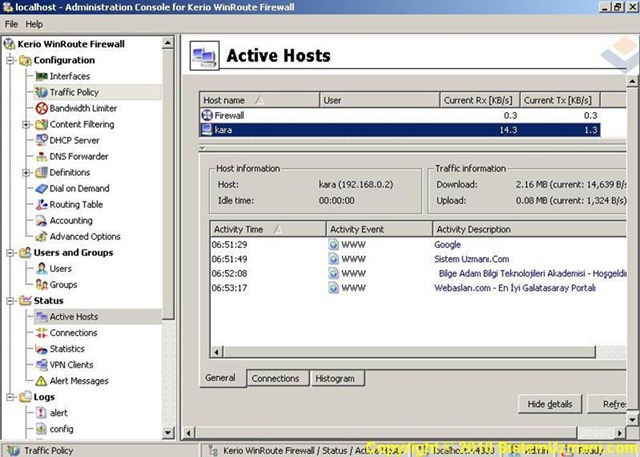
Task: Click the Advanced Options icon
Action: click(41, 236)
